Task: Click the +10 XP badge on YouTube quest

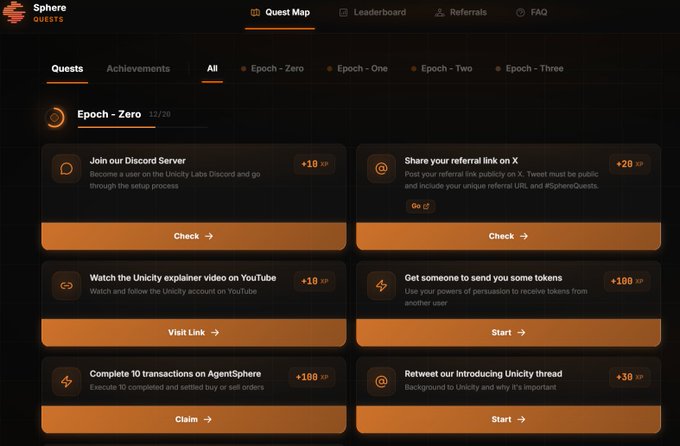Action: (314, 281)
